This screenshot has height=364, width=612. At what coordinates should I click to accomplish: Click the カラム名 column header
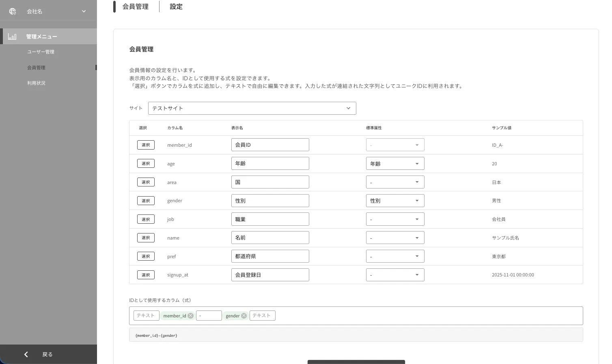[175, 128]
